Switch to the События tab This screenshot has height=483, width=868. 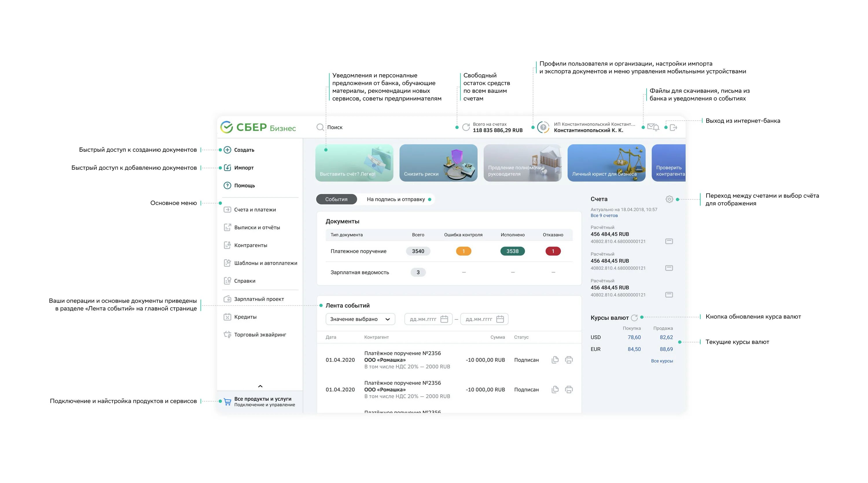(336, 199)
